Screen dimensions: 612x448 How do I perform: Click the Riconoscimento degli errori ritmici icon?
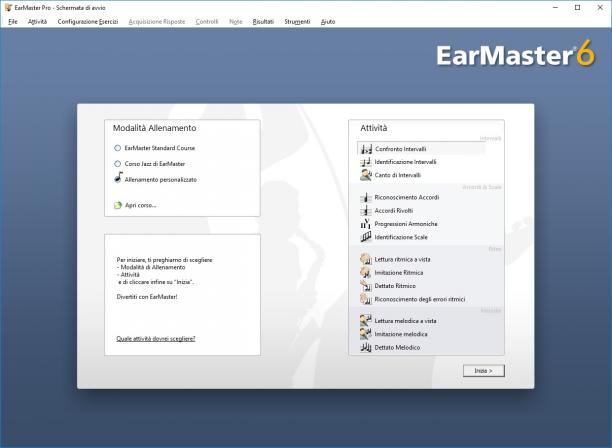[x=366, y=299]
